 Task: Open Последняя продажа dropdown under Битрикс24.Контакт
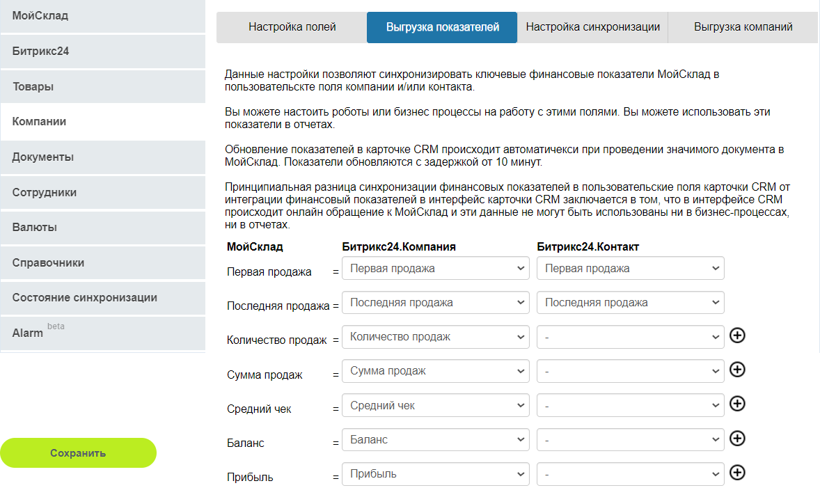click(630, 302)
